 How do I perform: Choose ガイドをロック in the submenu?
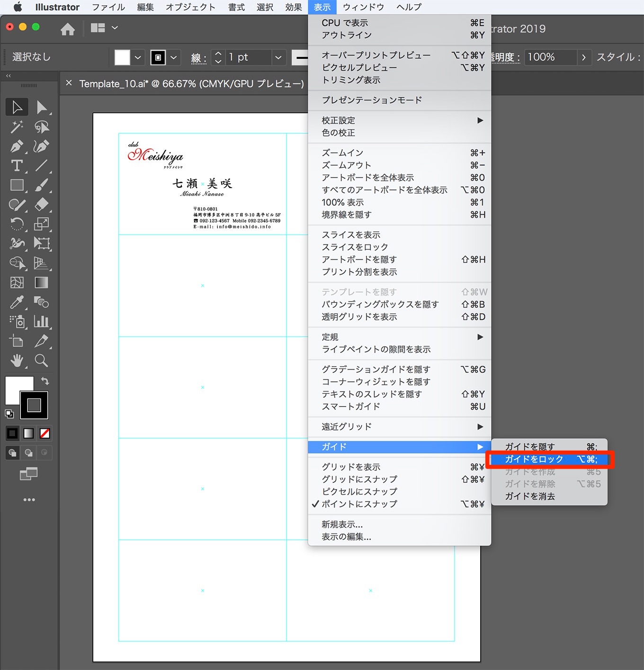[x=549, y=459]
